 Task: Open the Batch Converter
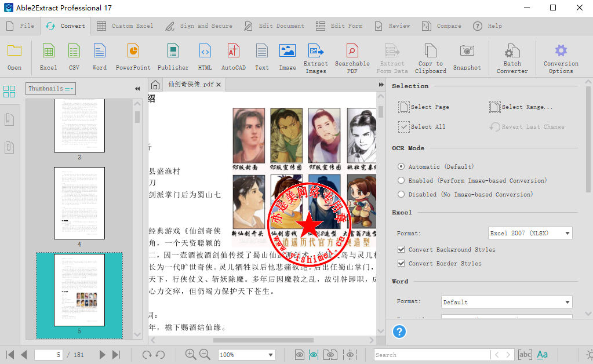coord(512,59)
